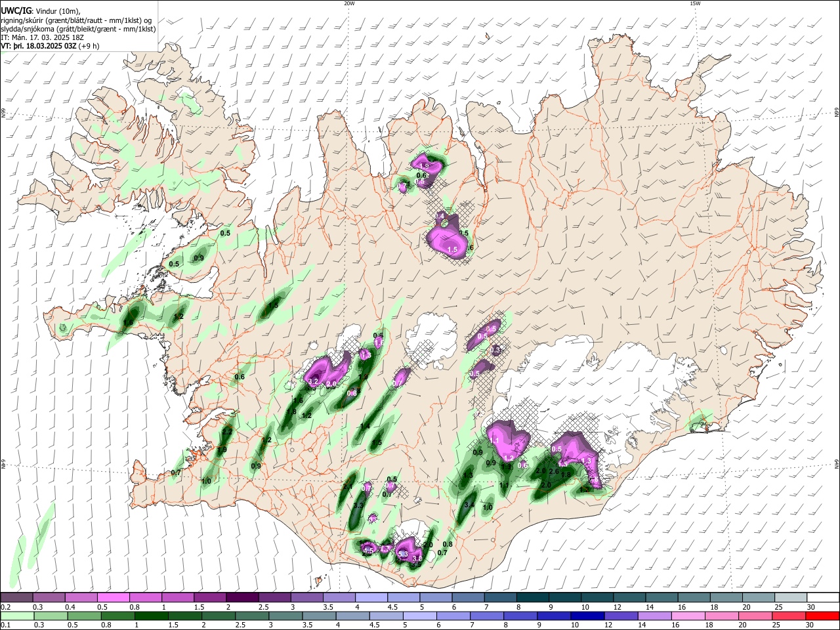
Task: Click the violet rain swatch starting at 12
Action: coord(620,616)
